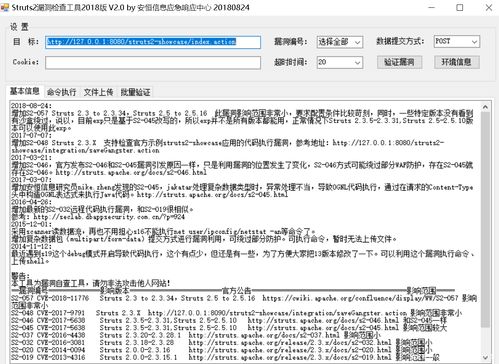Click the S2-048 CVE-2017-9791 row
Image resolution: width=499 pixels, height=364 pixels.
[x=236, y=313]
